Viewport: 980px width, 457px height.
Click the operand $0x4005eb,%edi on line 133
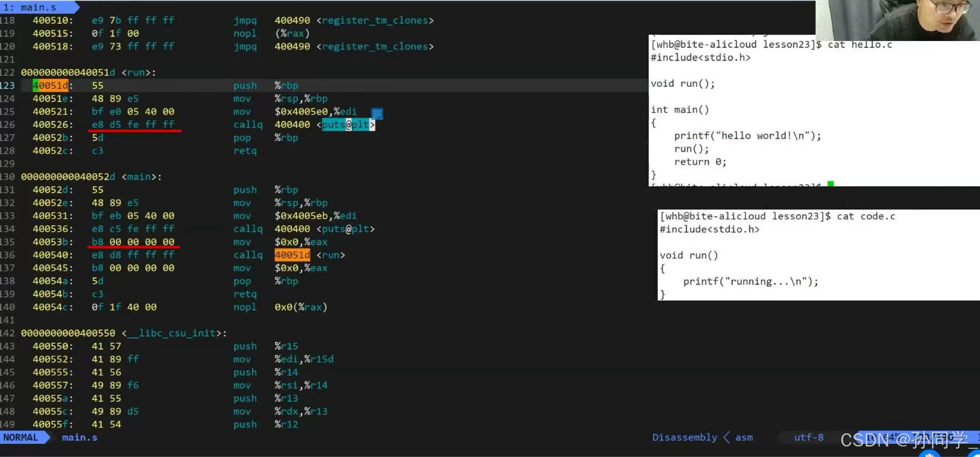(316, 216)
